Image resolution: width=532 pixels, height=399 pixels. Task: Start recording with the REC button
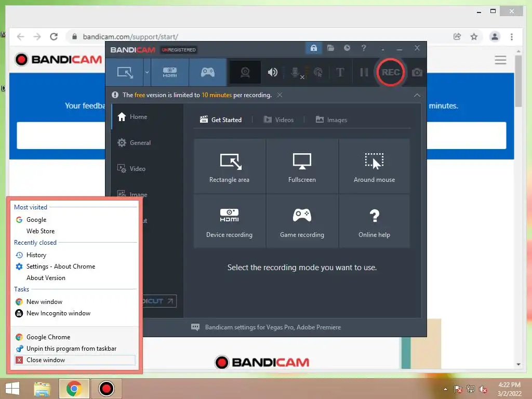pos(391,72)
